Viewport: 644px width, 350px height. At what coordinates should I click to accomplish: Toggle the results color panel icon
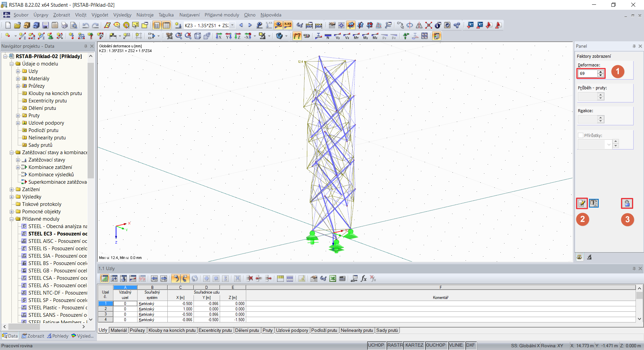point(437,36)
